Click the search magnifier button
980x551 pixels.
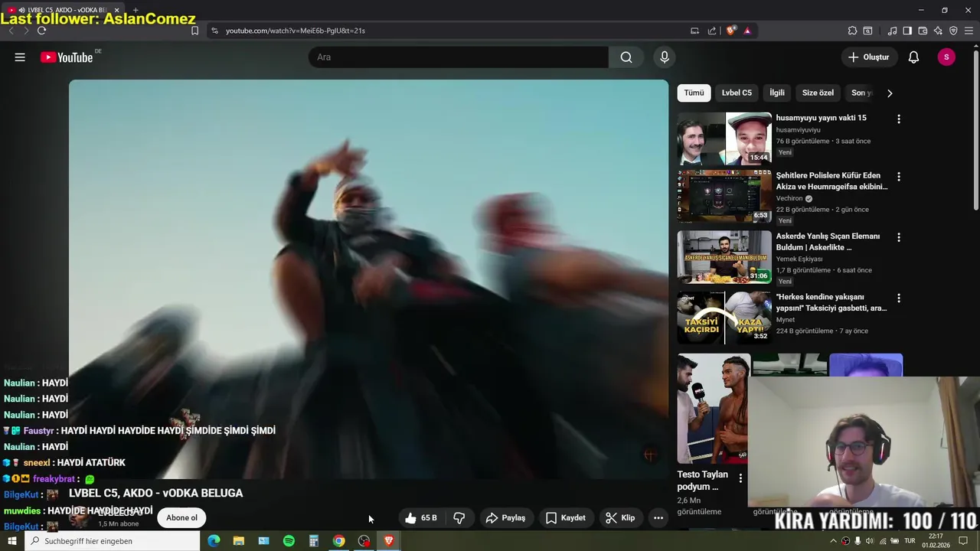coord(626,57)
